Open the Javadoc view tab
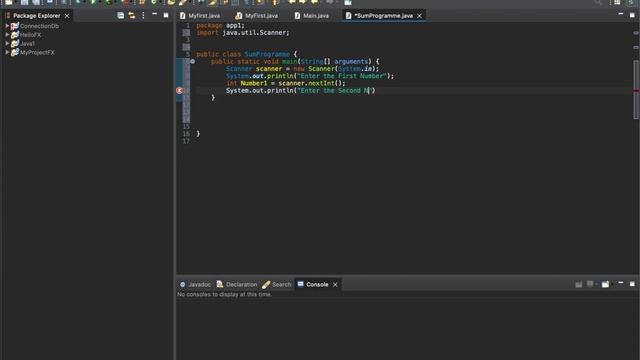The height and width of the screenshot is (360, 640). (x=196, y=284)
